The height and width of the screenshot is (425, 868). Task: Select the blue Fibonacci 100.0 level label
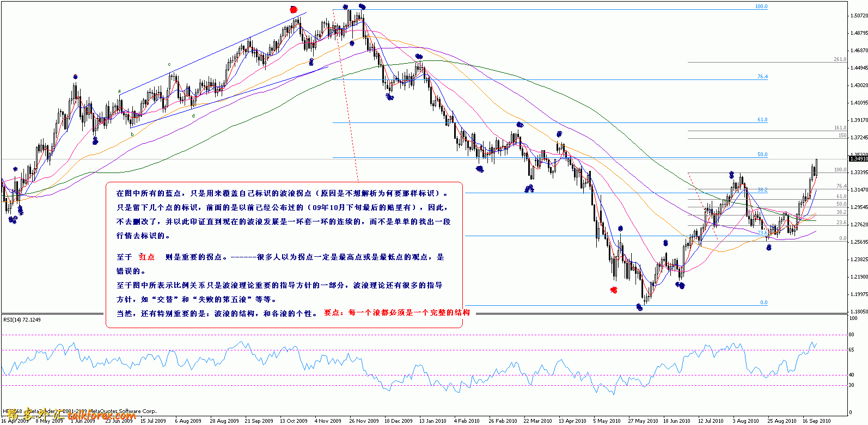click(x=761, y=7)
